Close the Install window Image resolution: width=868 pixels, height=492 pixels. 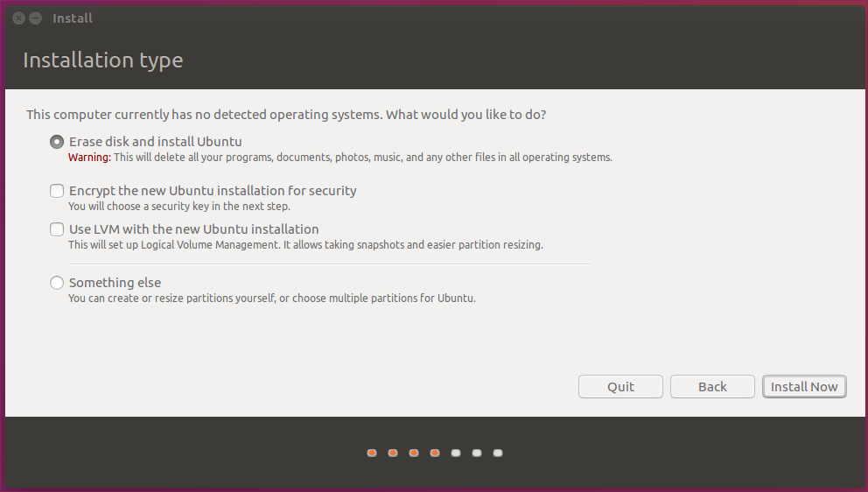18,18
